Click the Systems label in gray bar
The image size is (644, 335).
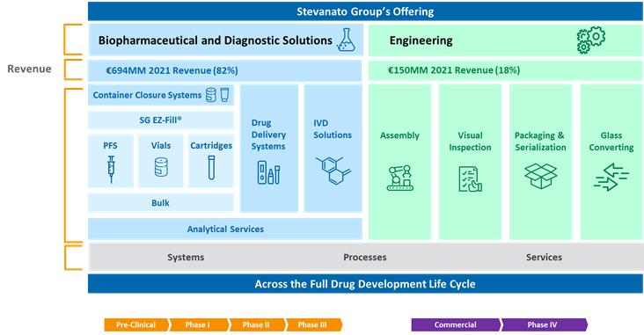(186, 258)
